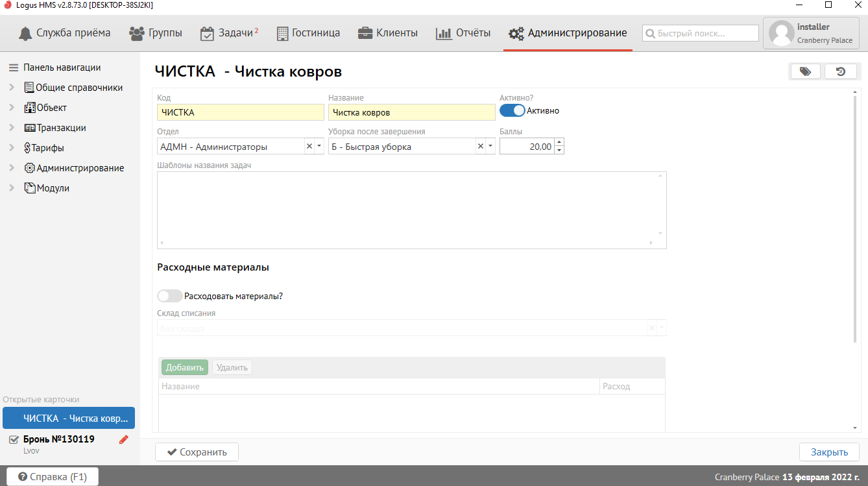Open the Склад списания dropdown arrow
The height and width of the screenshot is (486, 868).
pyautogui.click(x=662, y=328)
